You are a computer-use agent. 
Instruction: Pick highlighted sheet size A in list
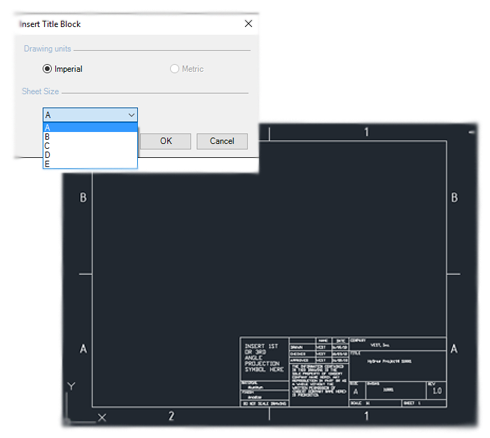90,127
